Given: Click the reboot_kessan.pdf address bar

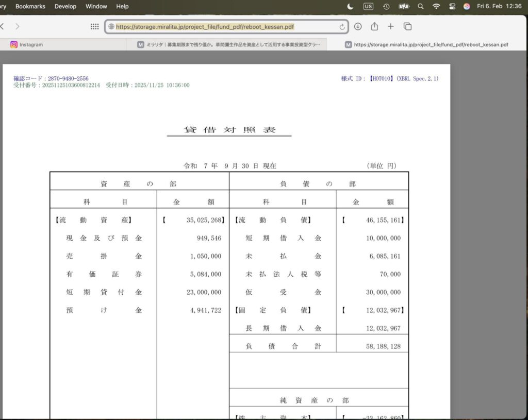Looking at the screenshot, I should (222, 27).
